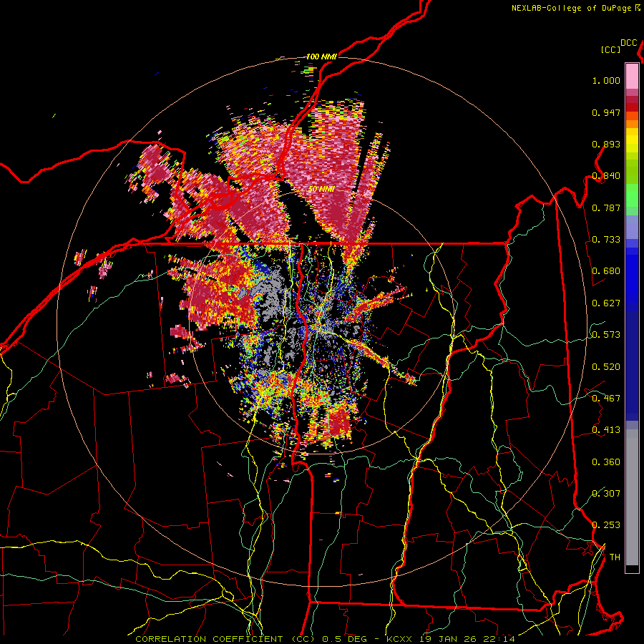The height and width of the screenshot is (644, 644).
Task: Click the 0.307 color scale value
Action: point(606,494)
